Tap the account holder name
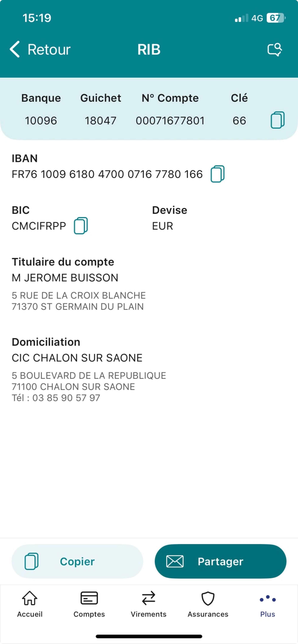The width and height of the screenshot is (298, 644). [x=65, y=278]
